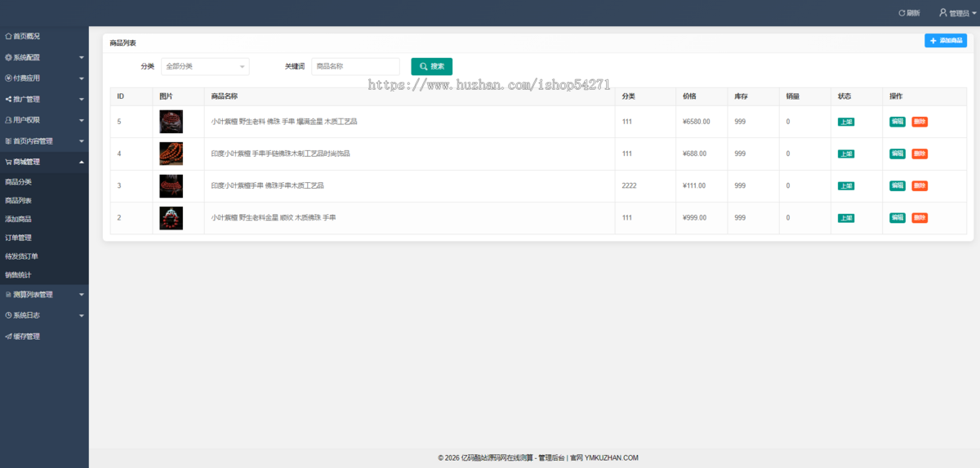Click the gear icon beside 系统配置
This screenshot has height=468, width=980.
pyautogui.click(x=8, y=57)
